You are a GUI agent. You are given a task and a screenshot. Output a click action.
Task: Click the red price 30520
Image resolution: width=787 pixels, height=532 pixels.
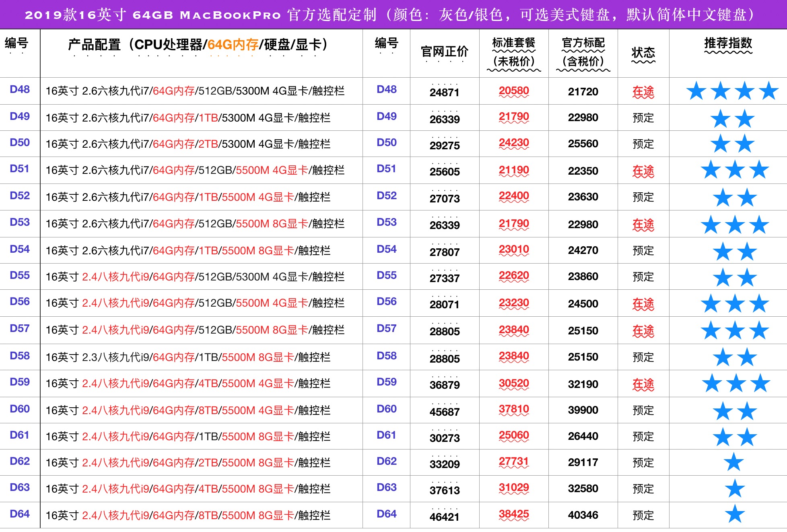tap(514, 384)
